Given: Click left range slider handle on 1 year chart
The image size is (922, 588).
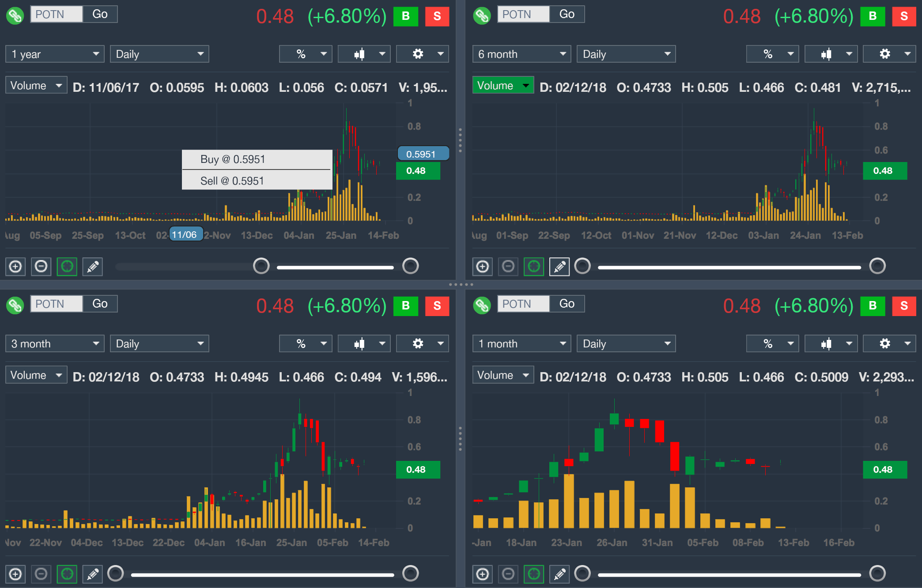Looking at the screenshot, I should [x=261, y=266].
